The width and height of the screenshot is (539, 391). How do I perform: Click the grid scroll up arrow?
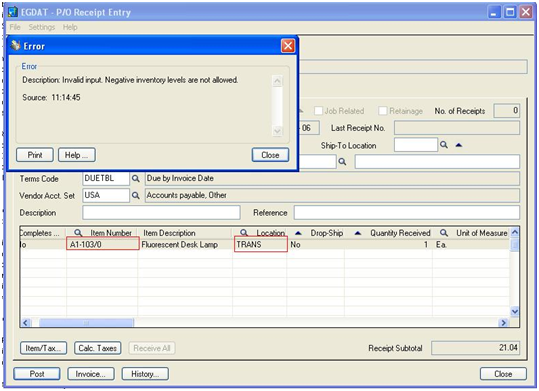point(515,232)
